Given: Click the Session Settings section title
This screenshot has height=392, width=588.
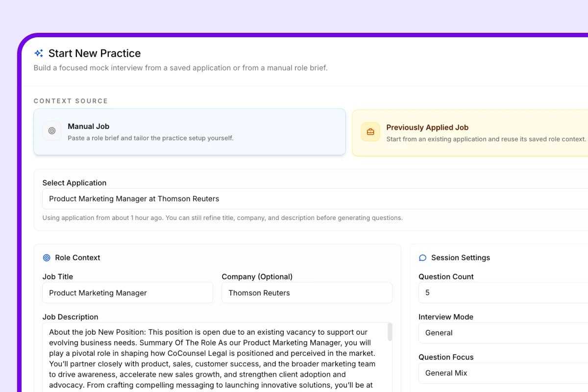Looking at the screenshot, I should point(460,258).
